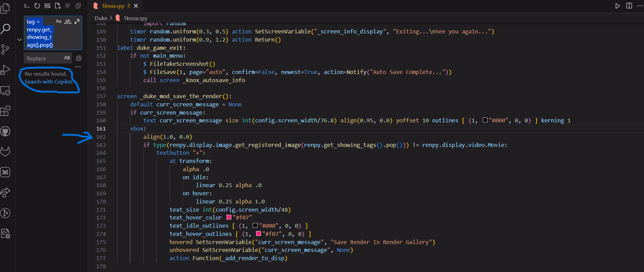
Task: Open new search editor
Action: click(x=58, y=6)
